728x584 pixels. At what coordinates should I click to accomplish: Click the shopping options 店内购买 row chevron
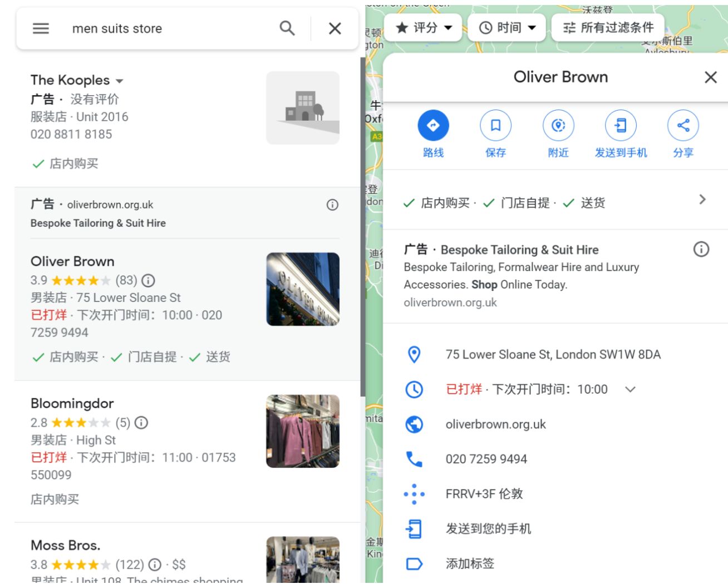pyautogui.click(x=702, y=199)
